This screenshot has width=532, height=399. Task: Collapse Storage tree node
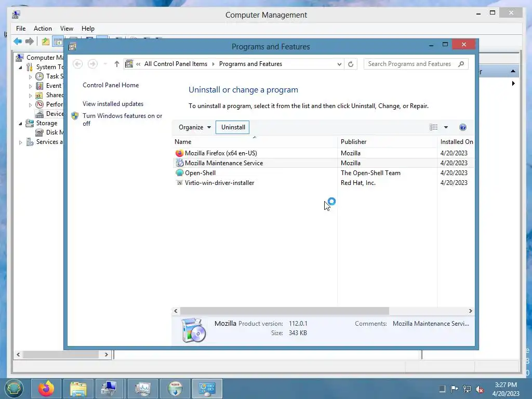point(20,124)
